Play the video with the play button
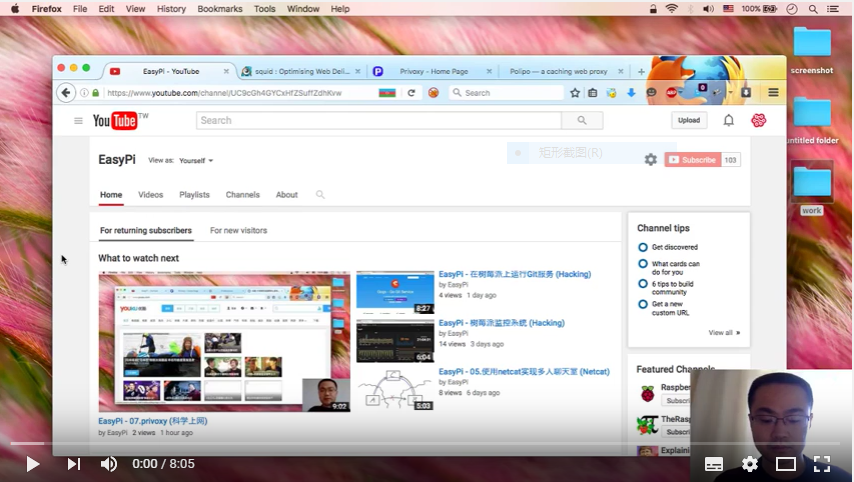The height and width of the screenshot is (482, 854). [33, 464]
